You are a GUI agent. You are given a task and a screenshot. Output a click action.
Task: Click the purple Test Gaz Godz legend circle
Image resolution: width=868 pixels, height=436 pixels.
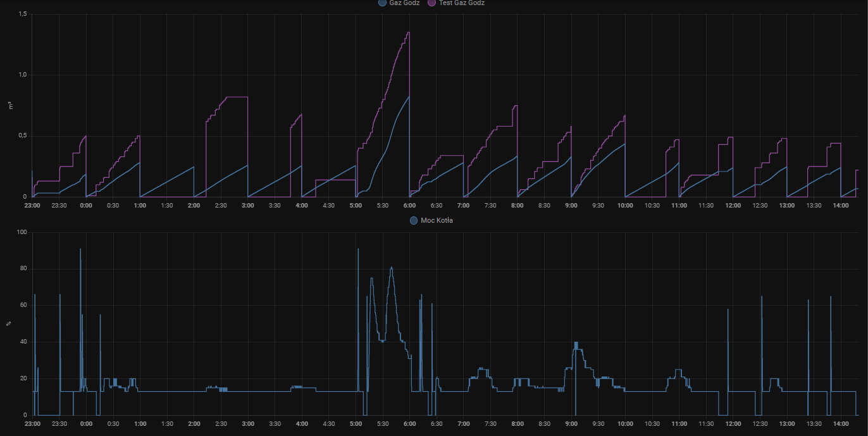432,3
